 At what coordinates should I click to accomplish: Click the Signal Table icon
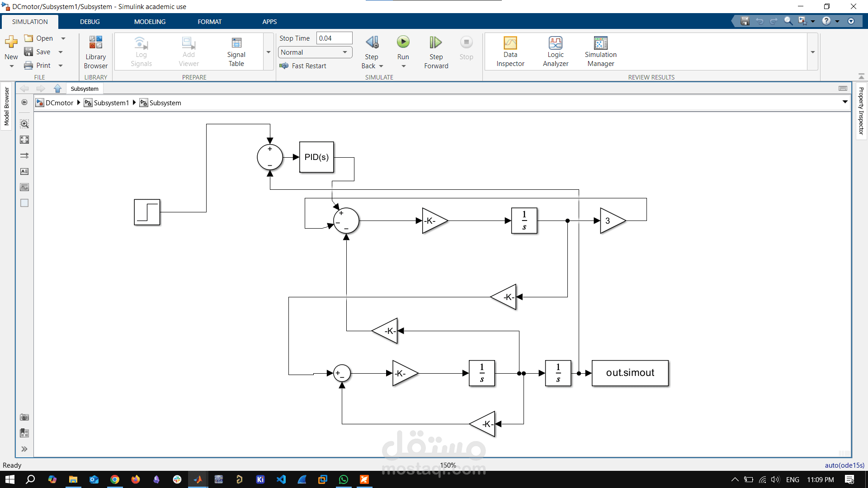tap(236, 43)
